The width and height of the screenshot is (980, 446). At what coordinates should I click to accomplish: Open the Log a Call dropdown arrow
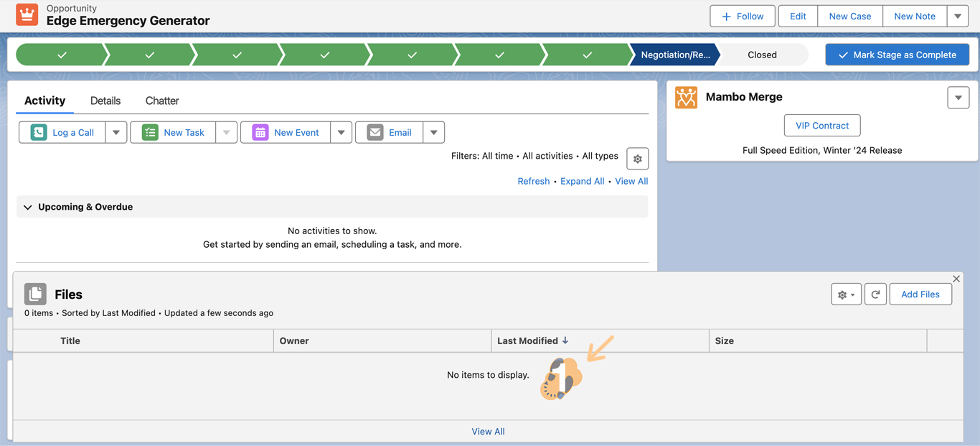116,132
